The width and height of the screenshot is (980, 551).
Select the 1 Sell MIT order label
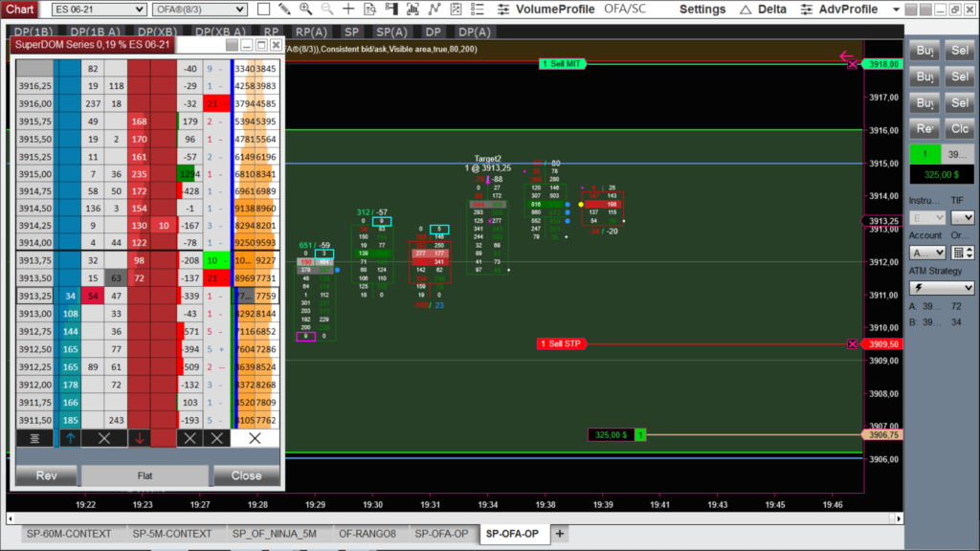tap(562, 64)
